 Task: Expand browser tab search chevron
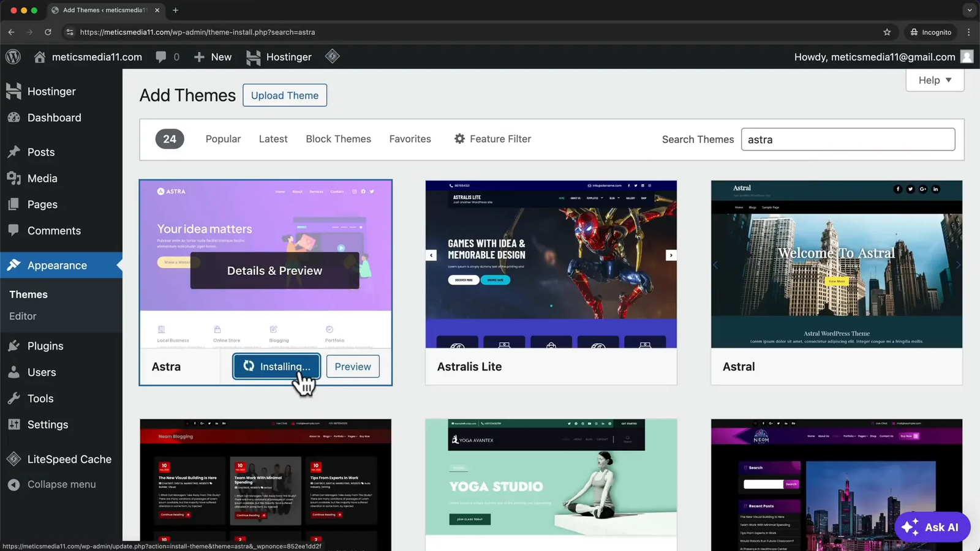coord(969,10)
